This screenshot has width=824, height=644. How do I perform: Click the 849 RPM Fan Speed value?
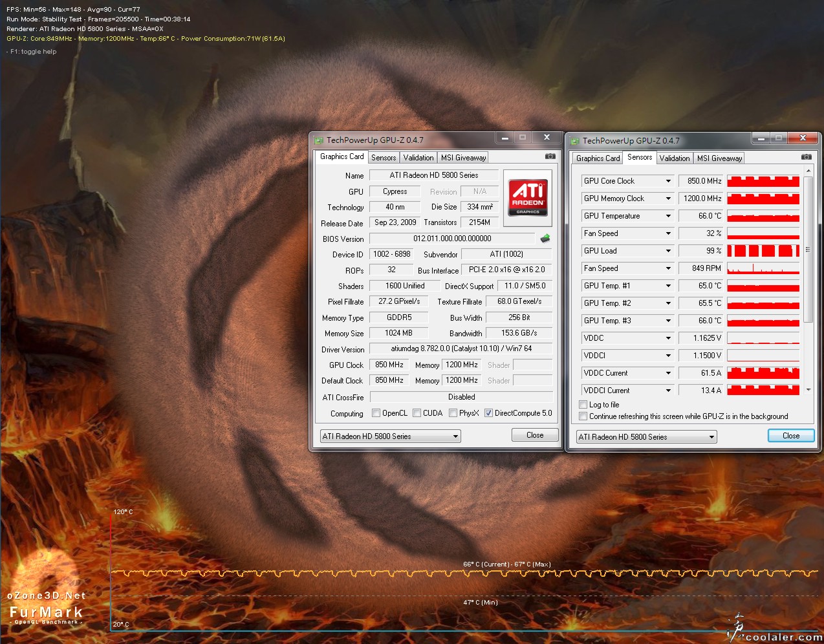click(700, 268)
